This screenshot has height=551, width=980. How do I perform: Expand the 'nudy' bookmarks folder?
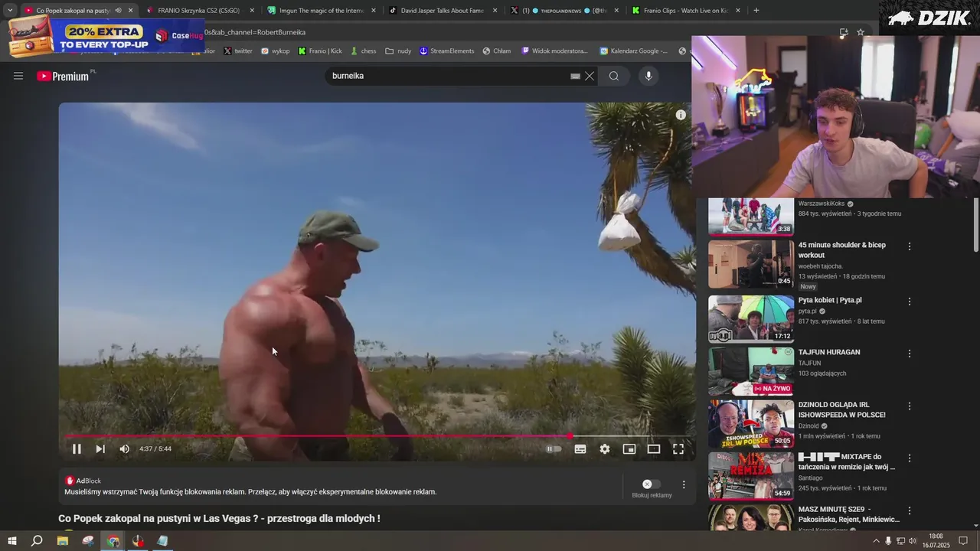click(x=398, y=51)
